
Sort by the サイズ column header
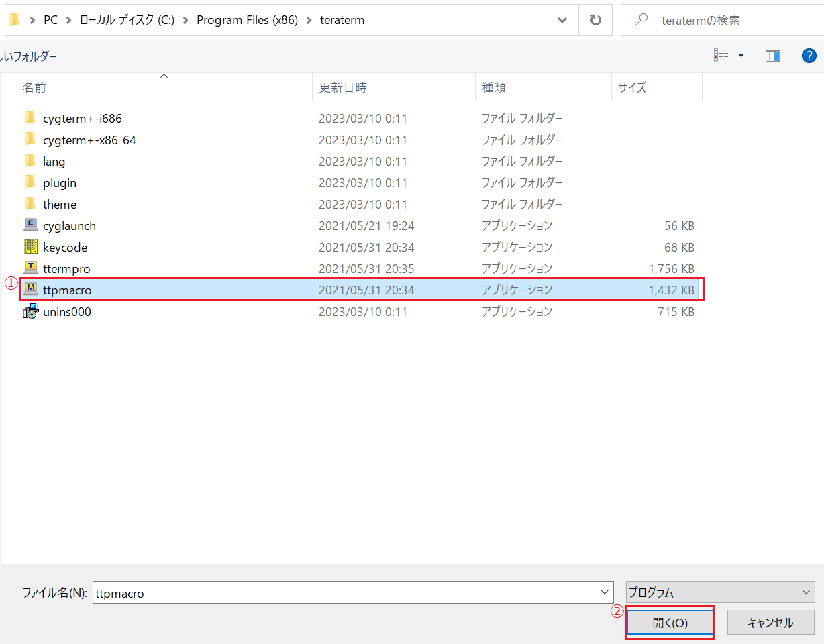[632, 87]
